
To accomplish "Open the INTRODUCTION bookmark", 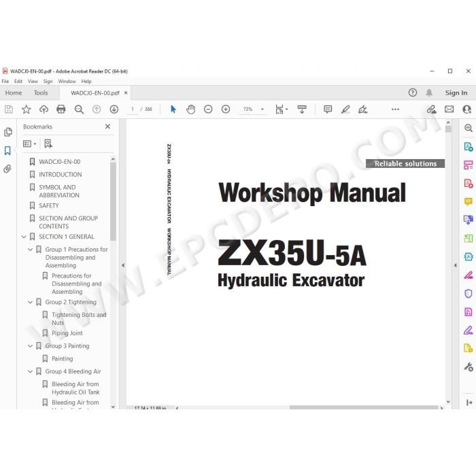I will point(60,175).
